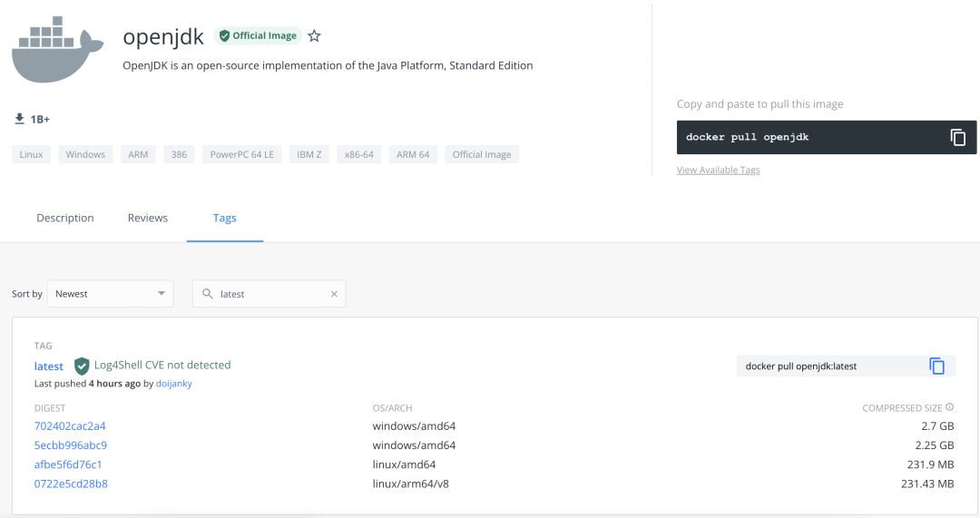
Task: Switch to the Description tab
Action: (65, 218)
